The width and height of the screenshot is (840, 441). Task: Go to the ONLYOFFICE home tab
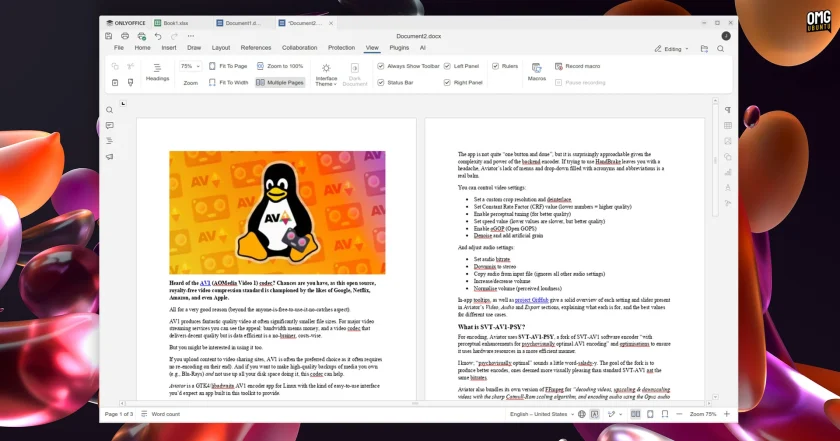click(x=126, y=23)
